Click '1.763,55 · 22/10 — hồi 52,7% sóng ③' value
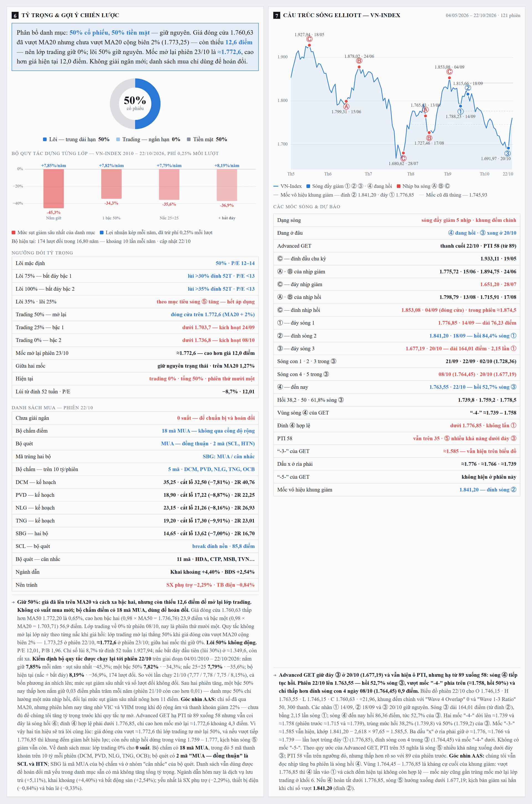The width and height of the screenshot is (532, 804). (473, 387)
